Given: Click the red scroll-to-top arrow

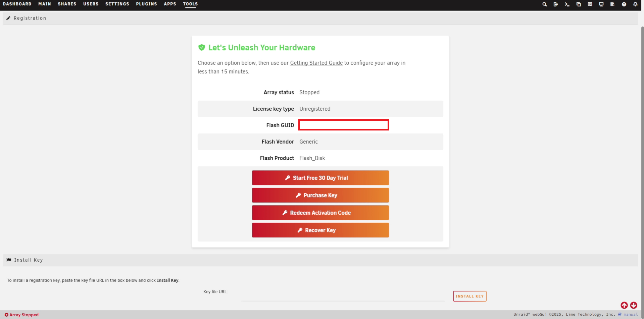Looking at the screenshot, I should click(x=624, y=305).
